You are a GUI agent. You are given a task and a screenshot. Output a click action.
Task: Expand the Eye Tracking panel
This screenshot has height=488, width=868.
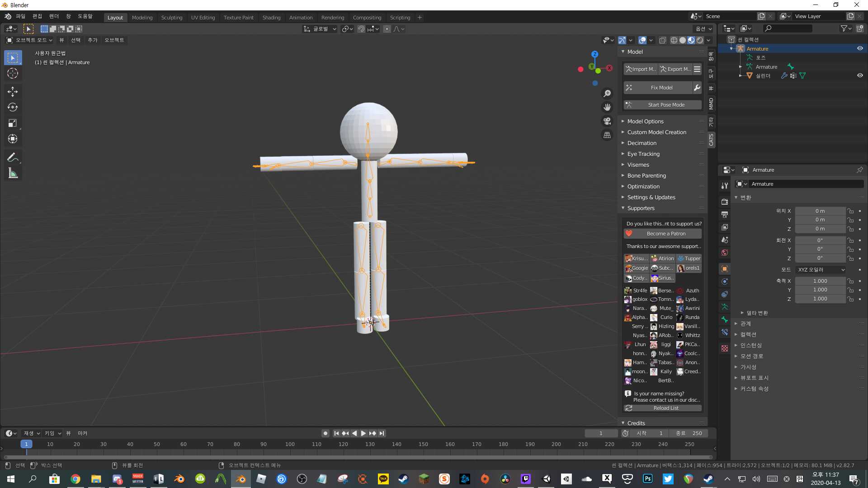click(643, 154)
